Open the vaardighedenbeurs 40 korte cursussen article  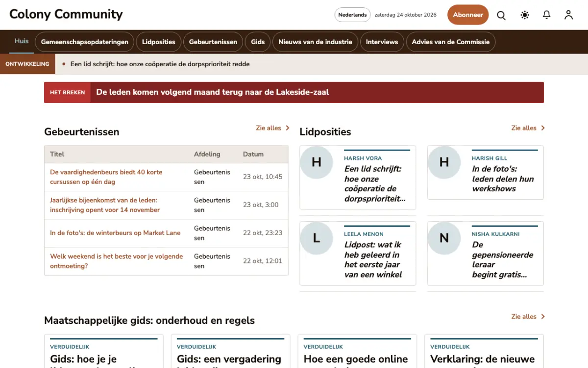click(x=106, y=177)
